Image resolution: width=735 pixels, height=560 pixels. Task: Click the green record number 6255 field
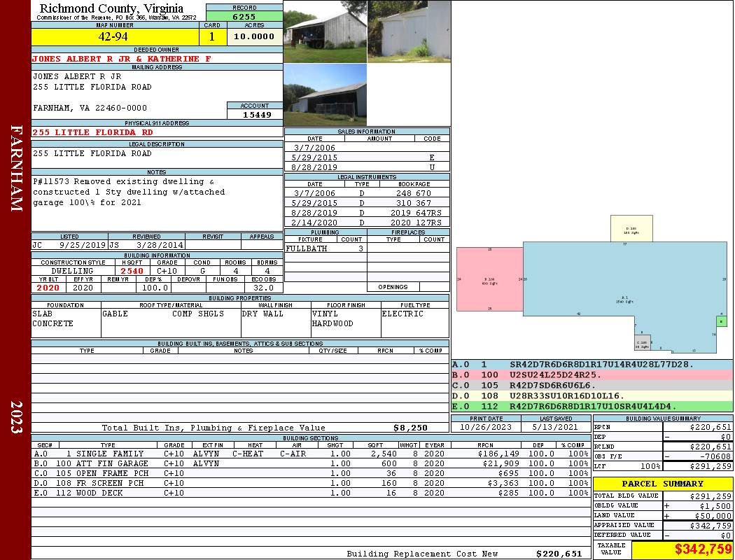click(244, 16)
